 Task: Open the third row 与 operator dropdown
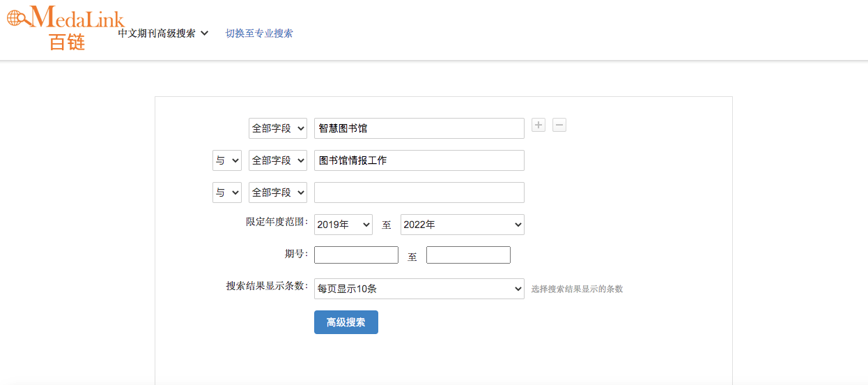[227, 192]
